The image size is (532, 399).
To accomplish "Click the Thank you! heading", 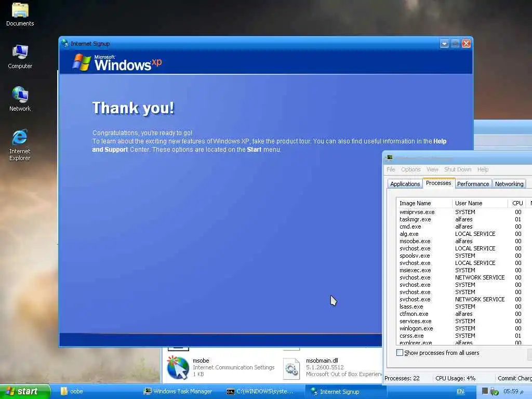I will pos(134,108).
